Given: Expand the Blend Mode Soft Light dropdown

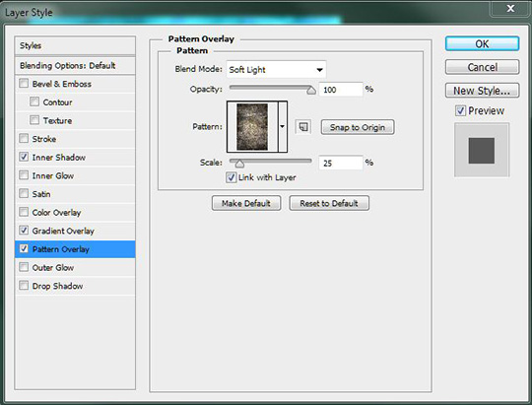Looking at the screenshot, I should tap(276, 70).
